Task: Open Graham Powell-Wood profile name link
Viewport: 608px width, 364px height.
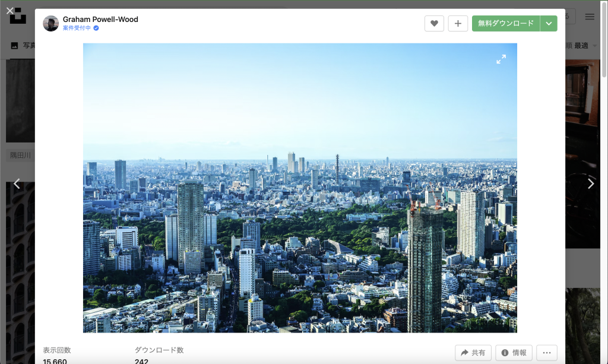Action: click(100, 20)
